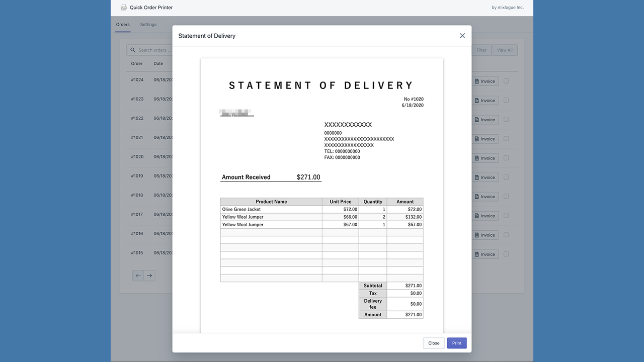Viewport: 644px width, 362px height.
Task: Click the printer icon beside Quick Order Printer
Action: coord(123,7)
